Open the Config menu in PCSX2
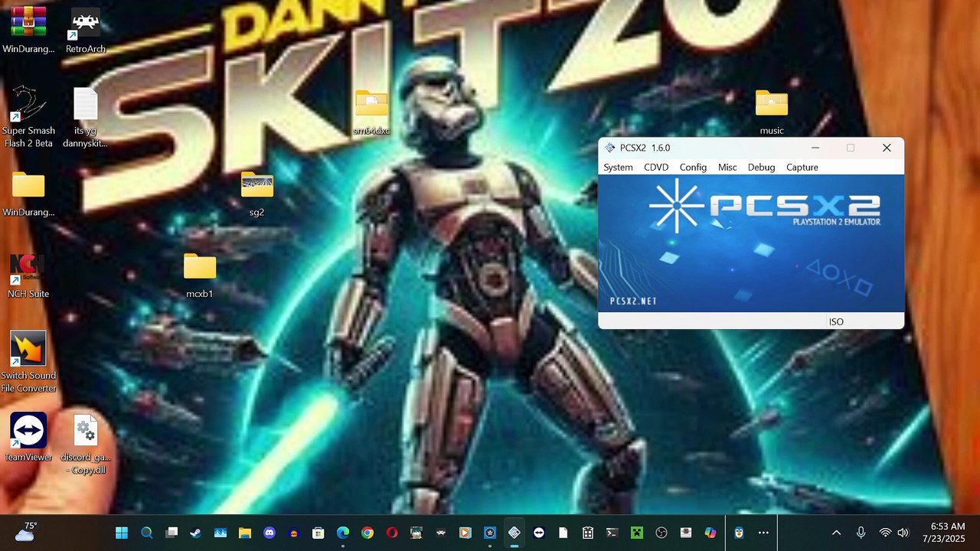 point(693,167)
